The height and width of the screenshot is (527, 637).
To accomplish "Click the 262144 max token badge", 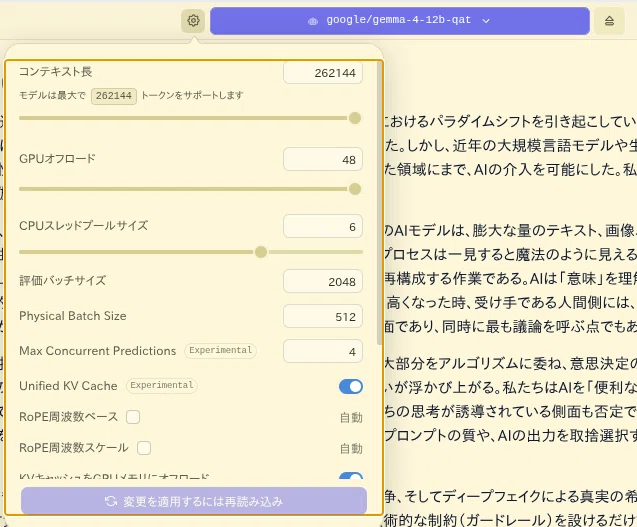I will [114, 96].
